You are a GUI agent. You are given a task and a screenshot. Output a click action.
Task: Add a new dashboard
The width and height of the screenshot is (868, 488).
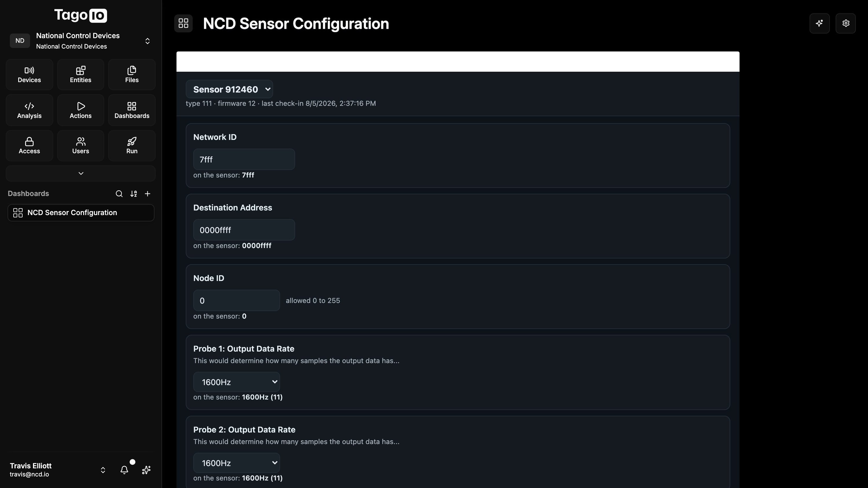(148, 194)
